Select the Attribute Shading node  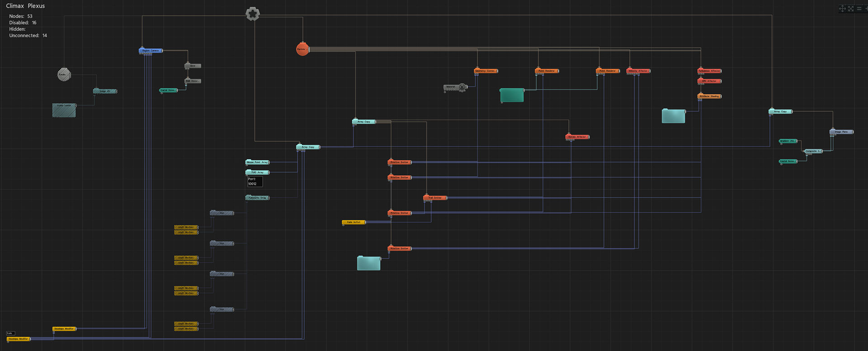pyautogui.click(x=709, y=96)
